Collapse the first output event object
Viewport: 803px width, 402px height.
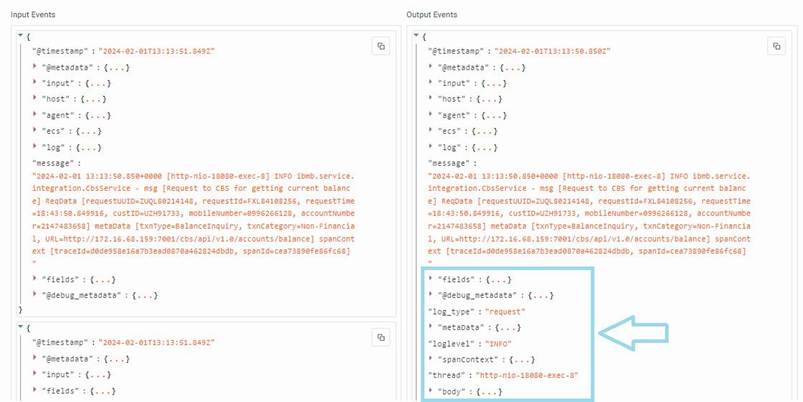[x=416, y=36]
